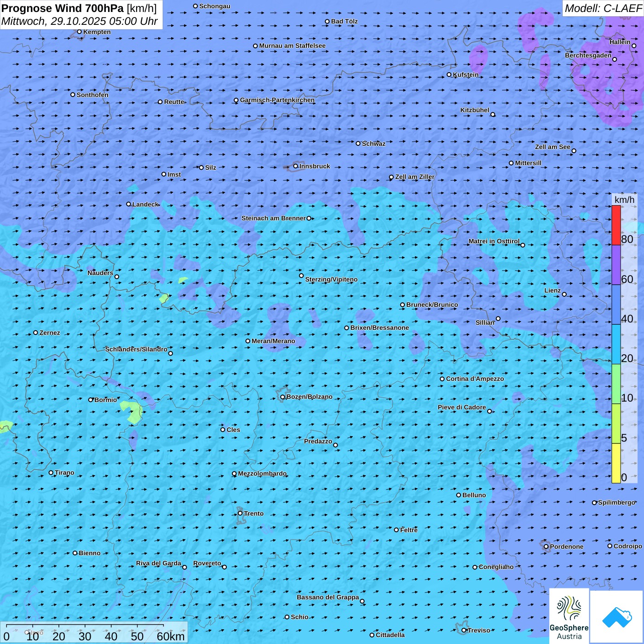Click the 'Meran/Merano' label
This screenshot has height=644, width=644.
pos(273,341)
